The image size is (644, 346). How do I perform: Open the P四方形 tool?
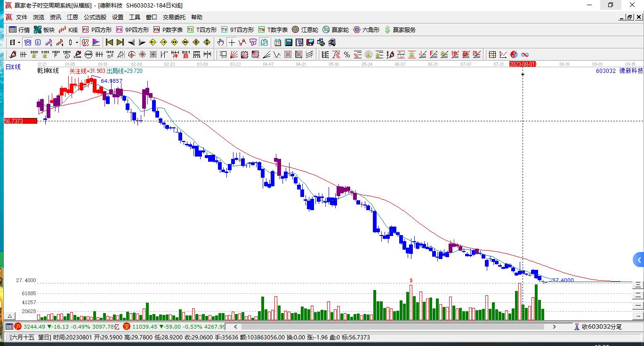click(97, 30)
